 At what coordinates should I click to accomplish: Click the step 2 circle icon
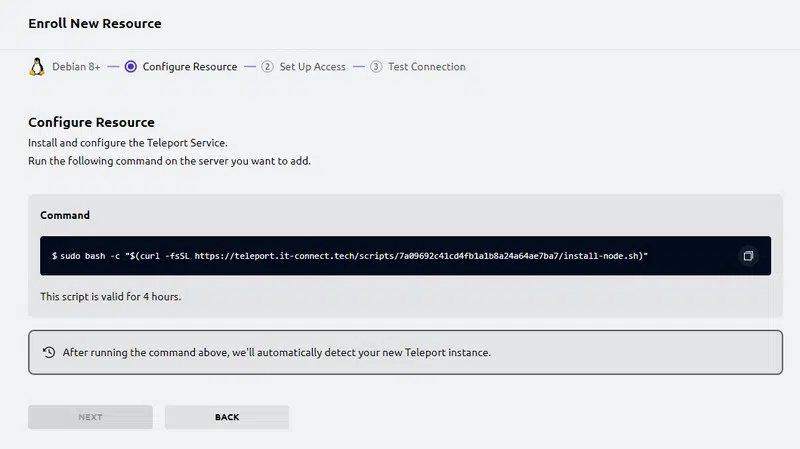point(267,67)
